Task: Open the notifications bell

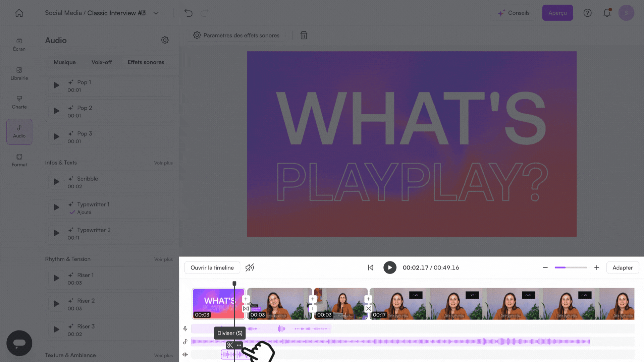Action: point(607,13)
